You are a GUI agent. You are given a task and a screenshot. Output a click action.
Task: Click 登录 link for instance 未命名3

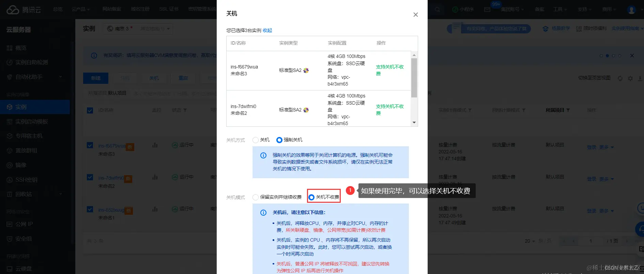click(592, 147)
